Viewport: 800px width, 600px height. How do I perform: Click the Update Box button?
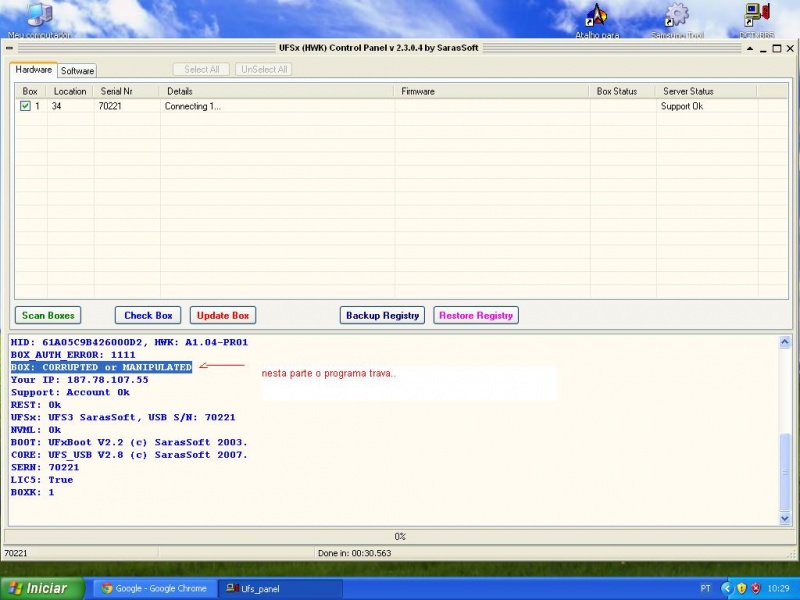point(223,315)
